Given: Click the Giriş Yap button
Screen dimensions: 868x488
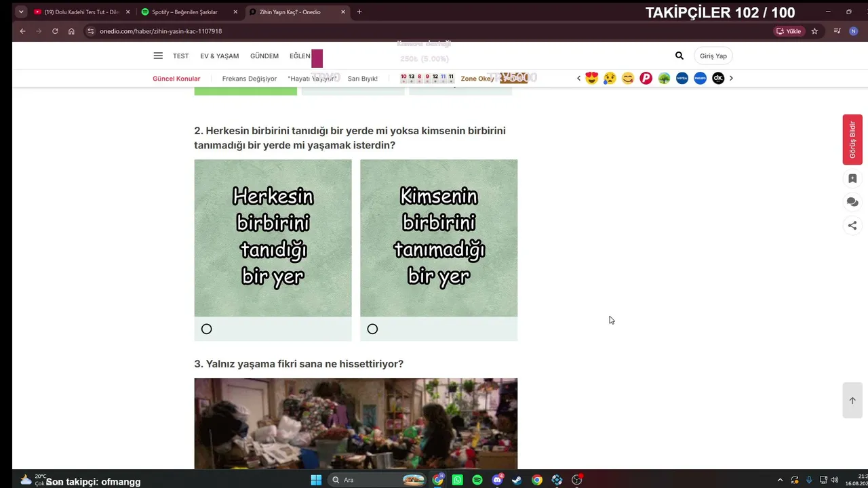Looking at the screenshot, I should point(713,56).
